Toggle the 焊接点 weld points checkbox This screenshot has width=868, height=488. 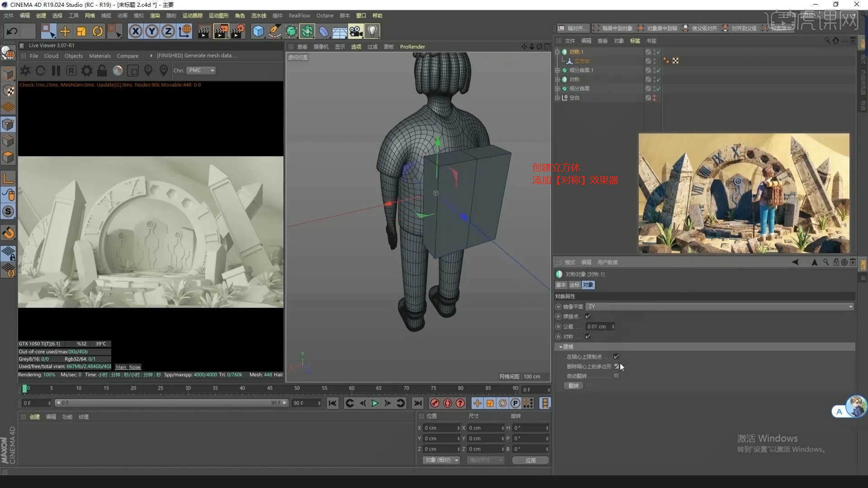588,316
